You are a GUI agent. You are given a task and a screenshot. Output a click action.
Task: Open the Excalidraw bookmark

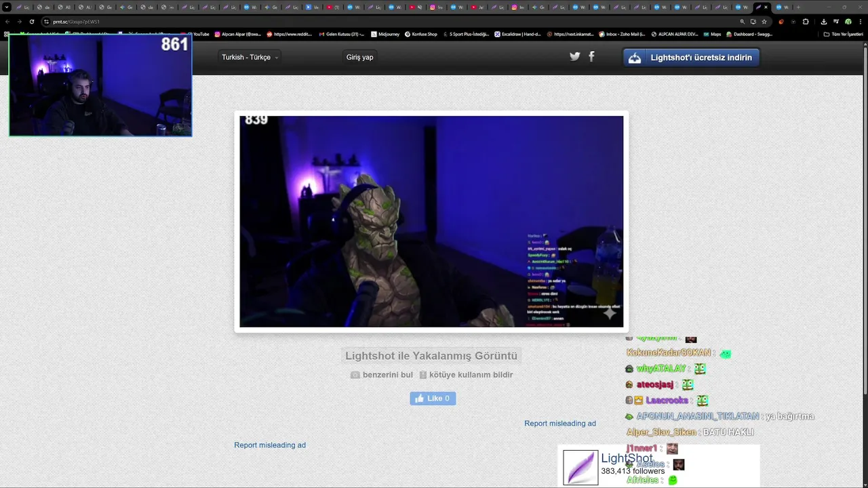pos(518,34)
